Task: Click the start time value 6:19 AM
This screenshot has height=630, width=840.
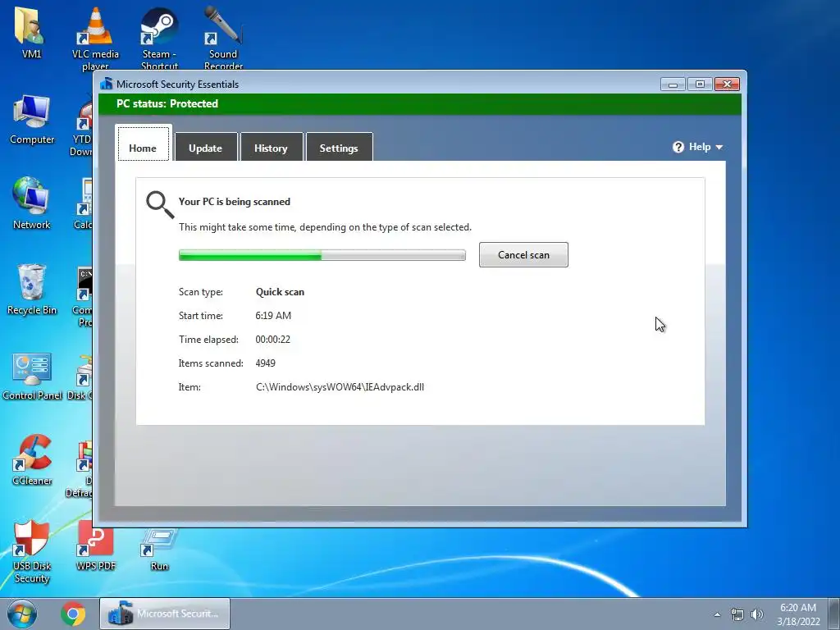Action: coord(273,316)
